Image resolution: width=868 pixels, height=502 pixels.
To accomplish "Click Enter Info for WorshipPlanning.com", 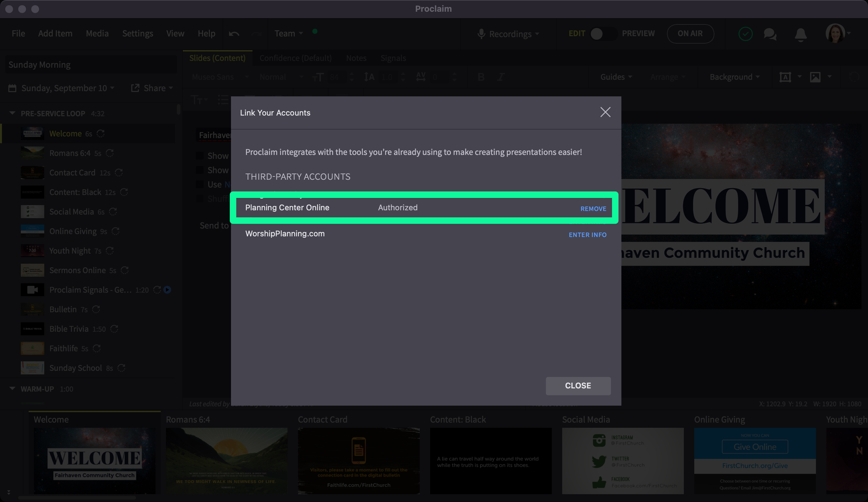I will coord(587,235).
